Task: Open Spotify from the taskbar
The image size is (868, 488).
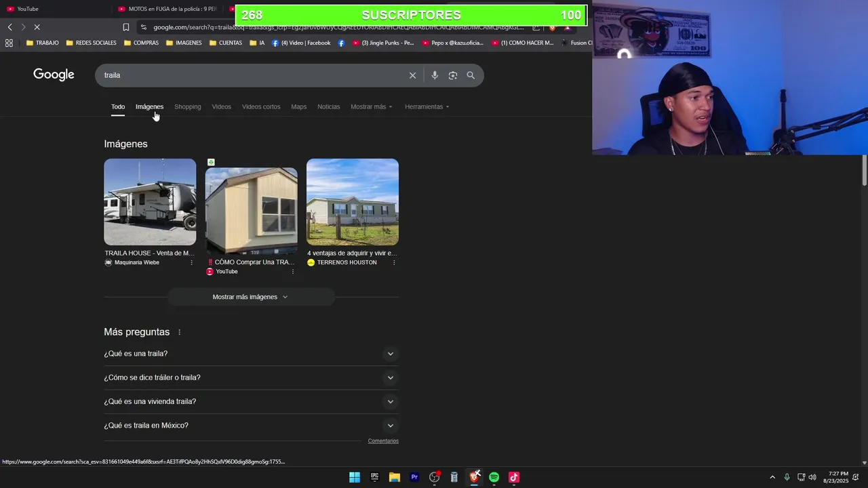Action: click(x=494, y=477)
